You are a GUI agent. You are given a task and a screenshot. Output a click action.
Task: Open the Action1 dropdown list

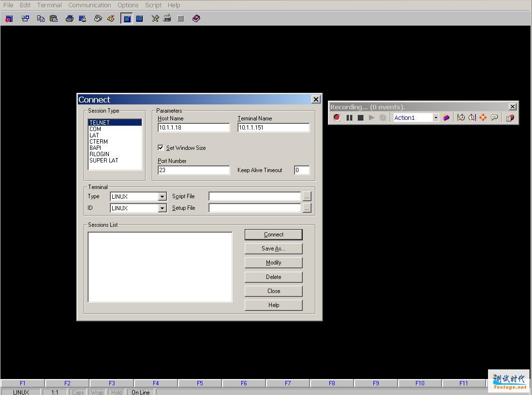click(435, 117)
